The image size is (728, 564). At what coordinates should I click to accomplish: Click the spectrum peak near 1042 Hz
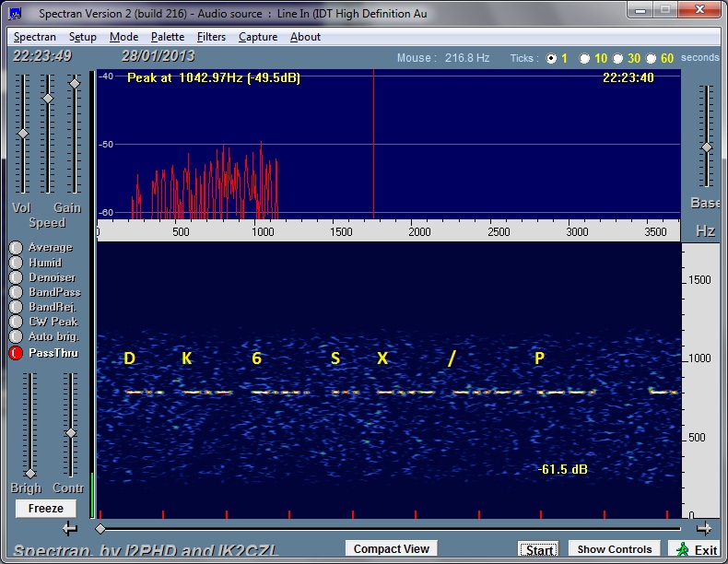(261, 143)
